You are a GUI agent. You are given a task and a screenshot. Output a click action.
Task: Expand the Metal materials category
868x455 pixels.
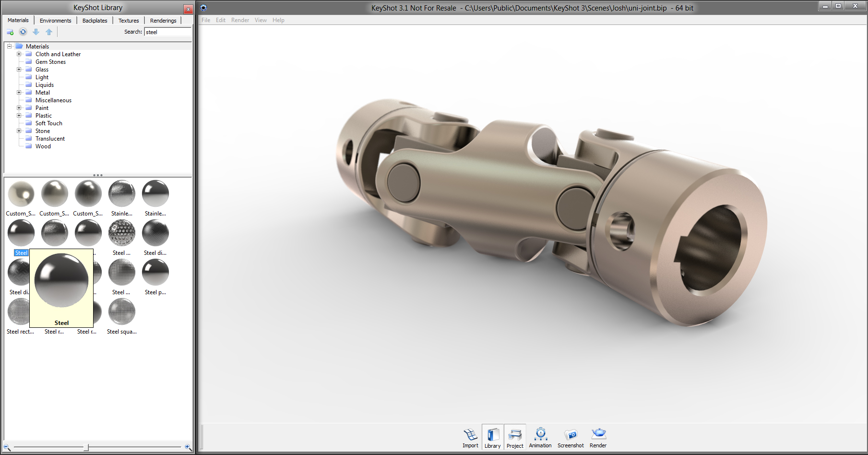[19, 92]
